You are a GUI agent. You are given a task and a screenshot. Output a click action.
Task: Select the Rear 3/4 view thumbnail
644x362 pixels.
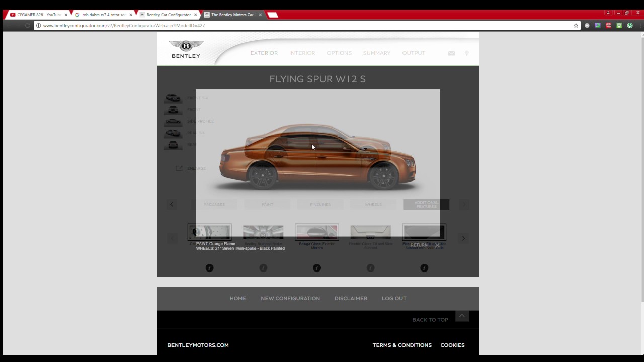click(x=173, y=133)
